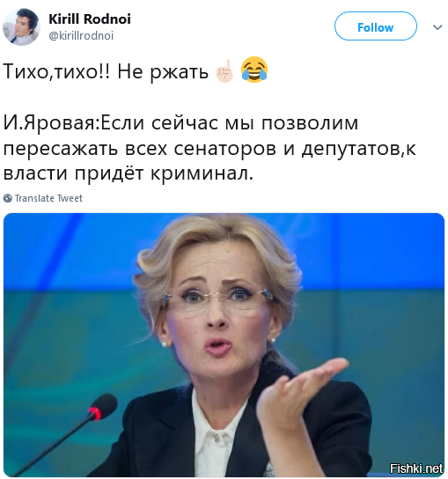The width and height of the screenshot is (448, 479).
Task: Click the "И.Яровая" name in the tweet
Action: [x=50, y=123]
